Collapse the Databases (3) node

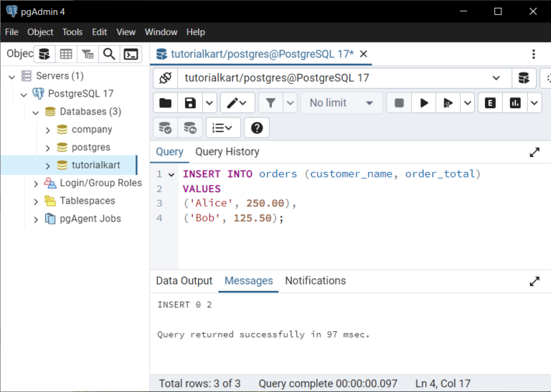(x=36, y=113)
